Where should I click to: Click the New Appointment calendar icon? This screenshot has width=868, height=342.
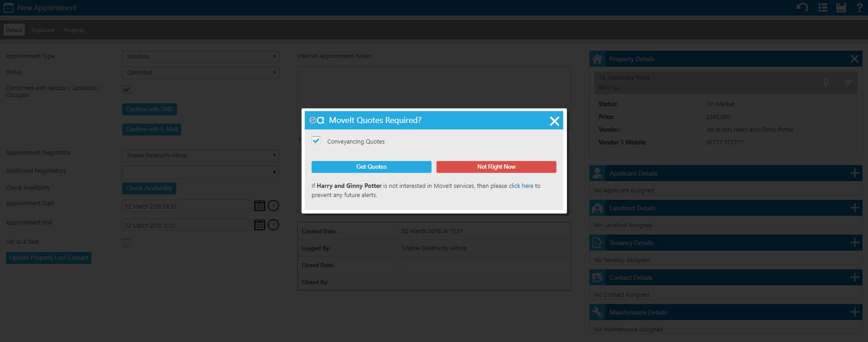pyautogui.click(x=8, y=8)
